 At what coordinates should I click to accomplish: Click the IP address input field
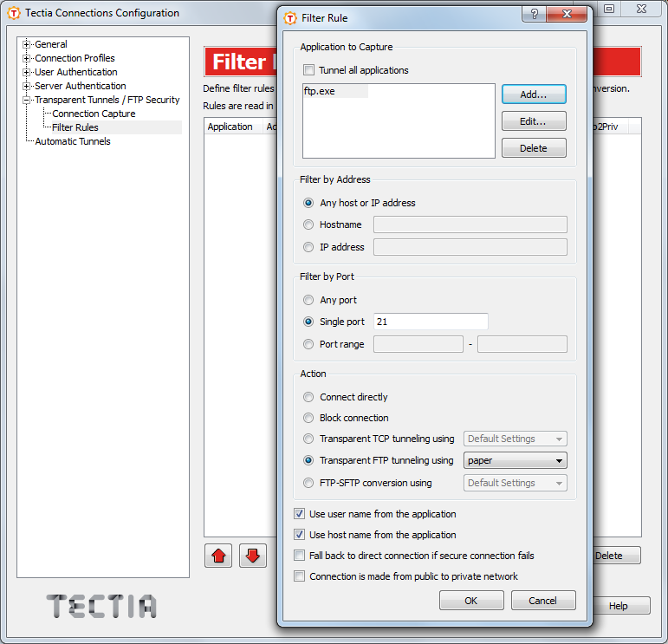[x=470, y=247]
